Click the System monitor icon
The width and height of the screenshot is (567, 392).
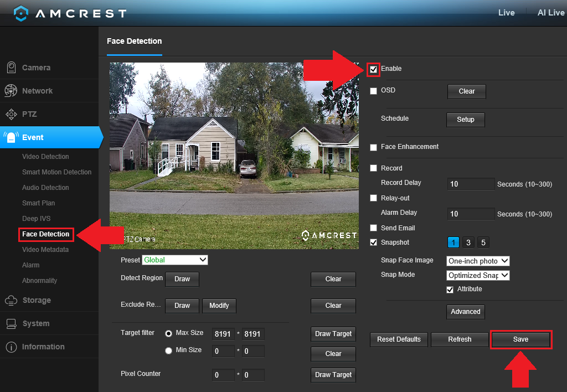11,323
